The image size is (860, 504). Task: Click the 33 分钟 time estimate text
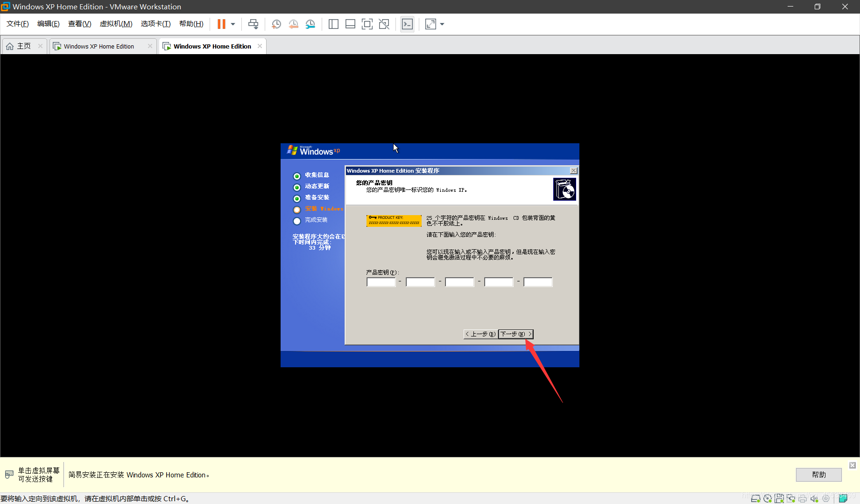320,248
